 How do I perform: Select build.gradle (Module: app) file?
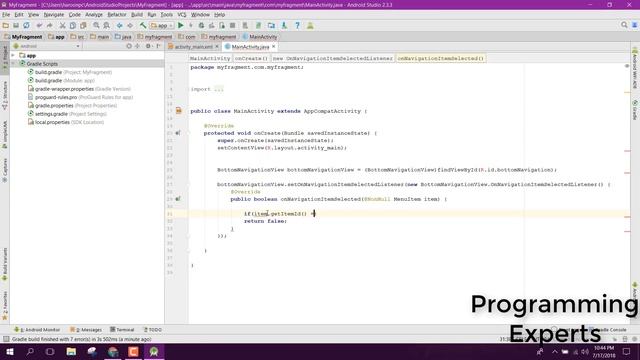click(61, 80)
